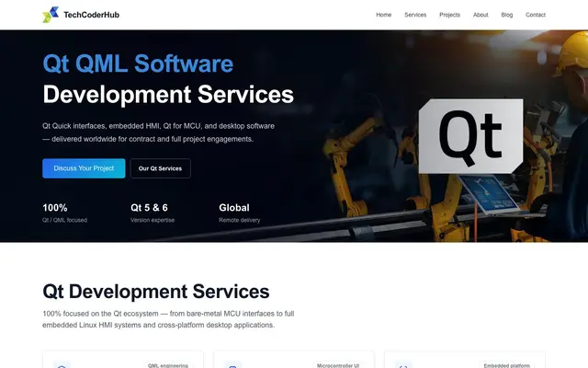Click the Discuss Your Project button
The width and height of the screenshot is (588, 368).
coord(84,168)
